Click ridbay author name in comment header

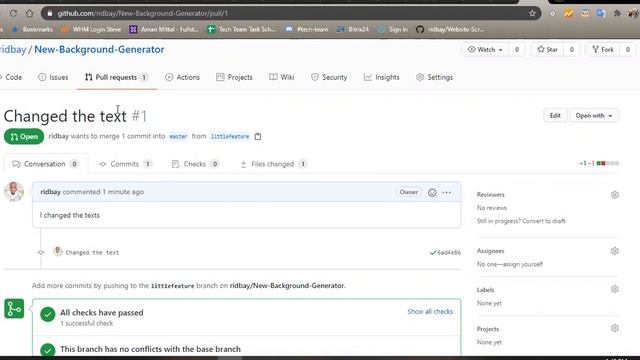point(51,191)
